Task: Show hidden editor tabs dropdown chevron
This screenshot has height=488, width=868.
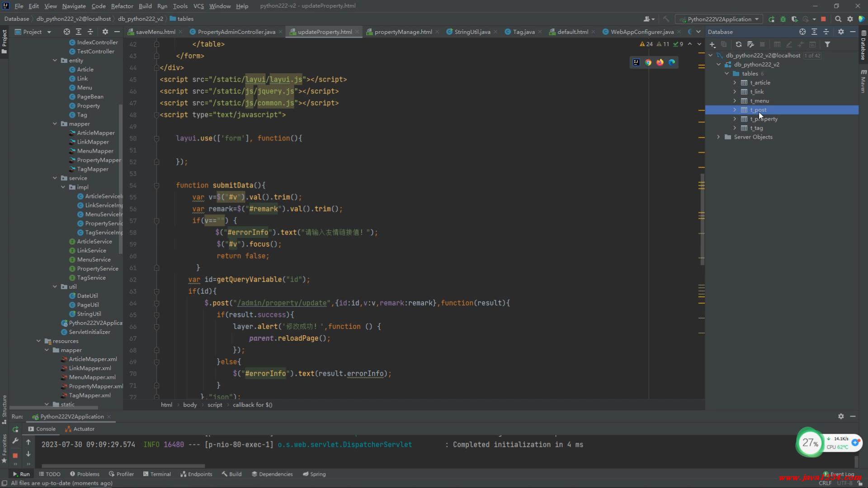Action: [698, 32]
